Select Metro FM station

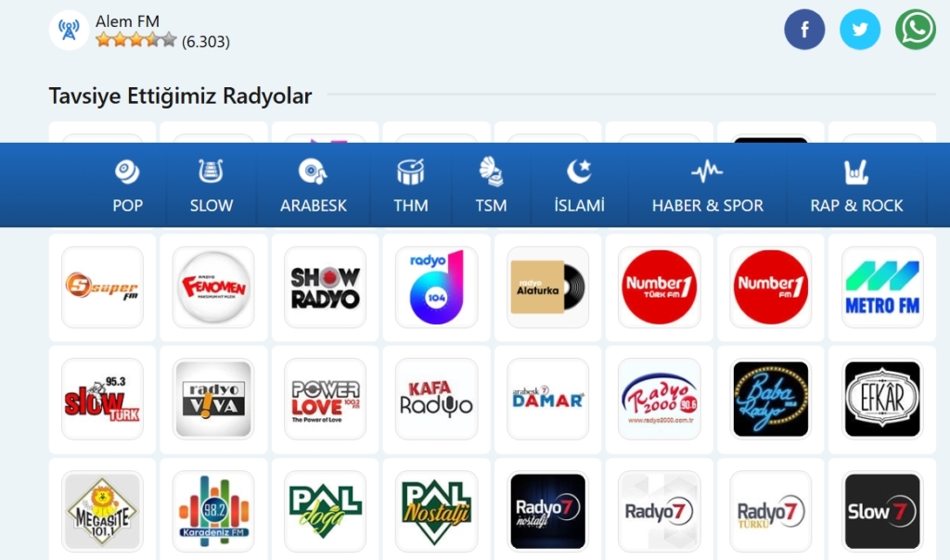[882, 287]
